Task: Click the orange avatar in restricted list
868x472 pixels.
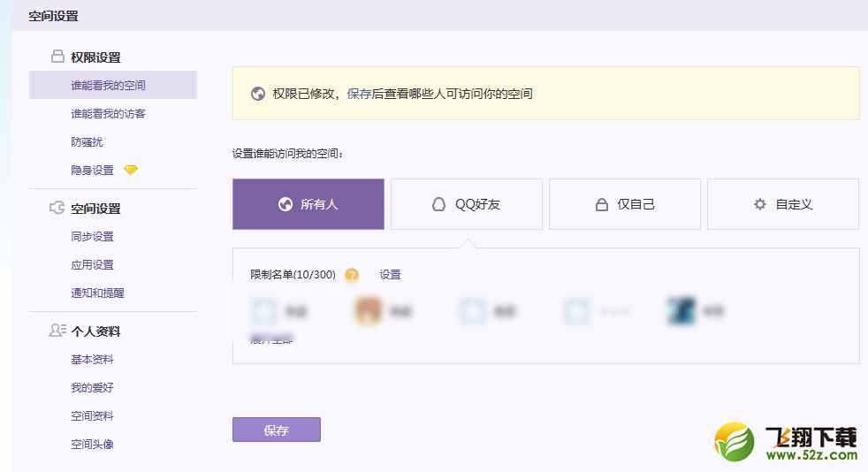Action: [368, 310]
